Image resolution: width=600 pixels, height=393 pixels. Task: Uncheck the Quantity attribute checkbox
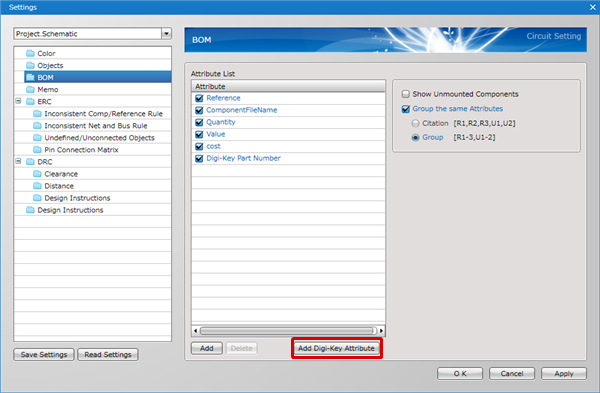tap(199, 122)
